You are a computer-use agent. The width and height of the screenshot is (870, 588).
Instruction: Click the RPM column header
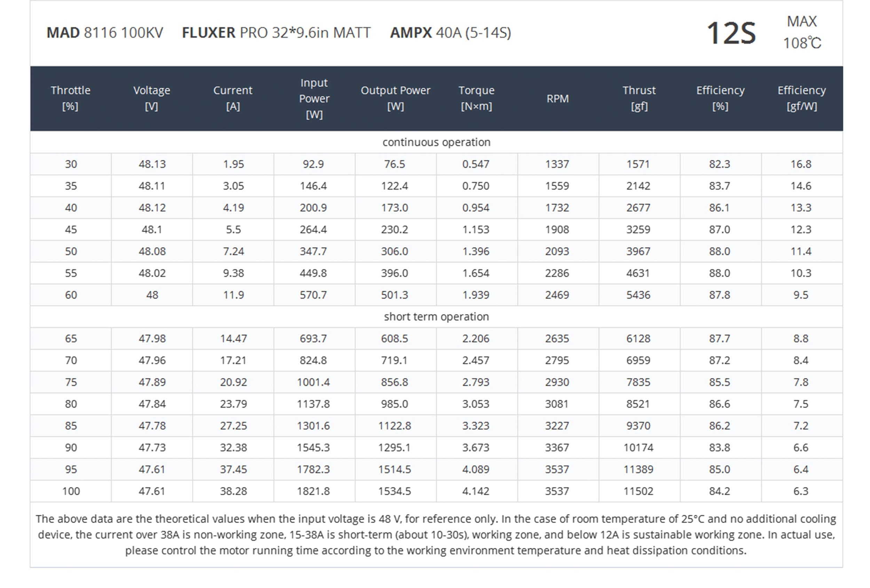[x=557, y=99]
